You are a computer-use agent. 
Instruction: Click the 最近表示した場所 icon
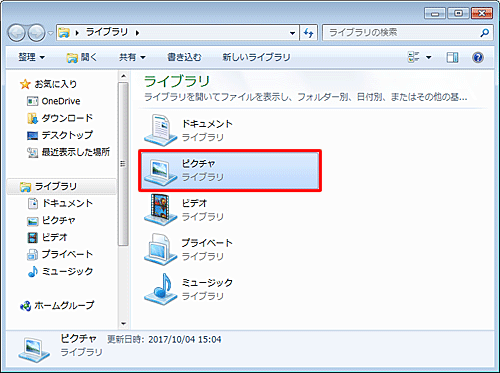(32, 152)
